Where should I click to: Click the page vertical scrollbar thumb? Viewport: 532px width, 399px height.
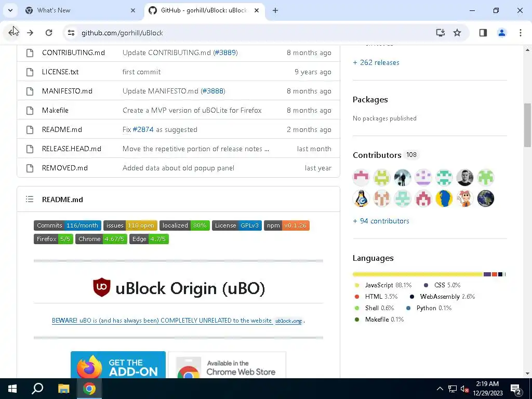click(527, 125)
